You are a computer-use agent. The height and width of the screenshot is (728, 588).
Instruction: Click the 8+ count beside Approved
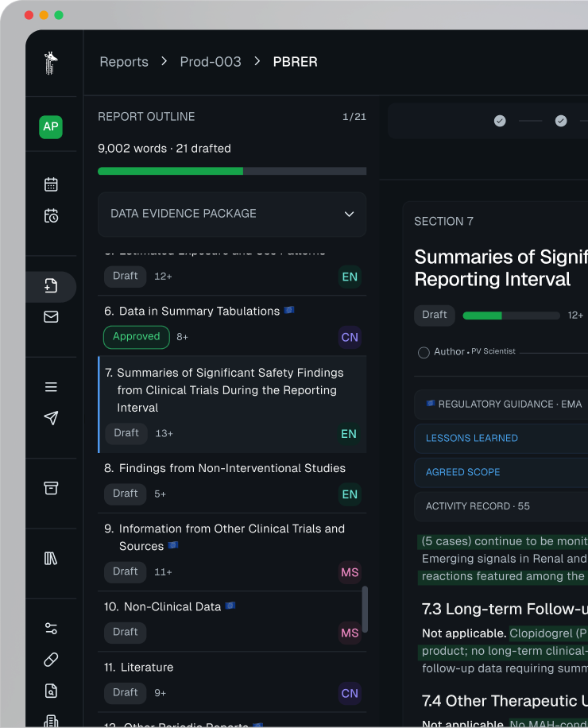pyautogui.click(x=183, y=337)
